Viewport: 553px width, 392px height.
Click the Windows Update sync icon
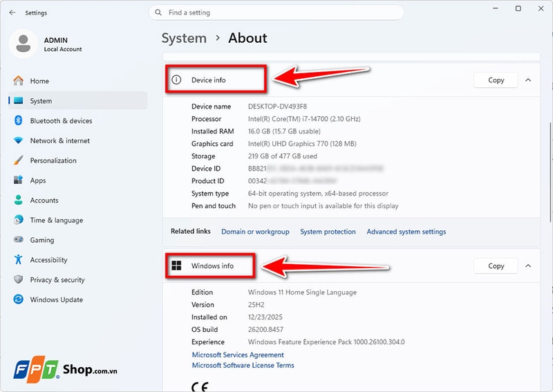coord(19,299)
